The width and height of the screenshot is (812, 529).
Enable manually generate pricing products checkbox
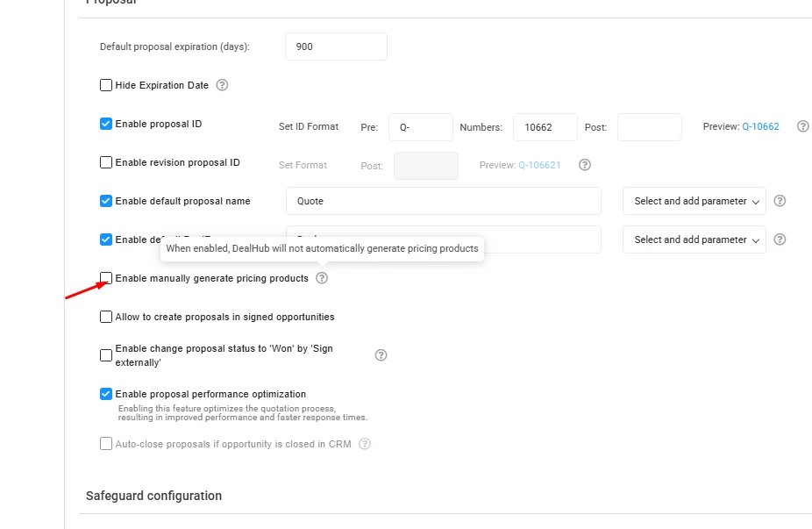(106, 278)
